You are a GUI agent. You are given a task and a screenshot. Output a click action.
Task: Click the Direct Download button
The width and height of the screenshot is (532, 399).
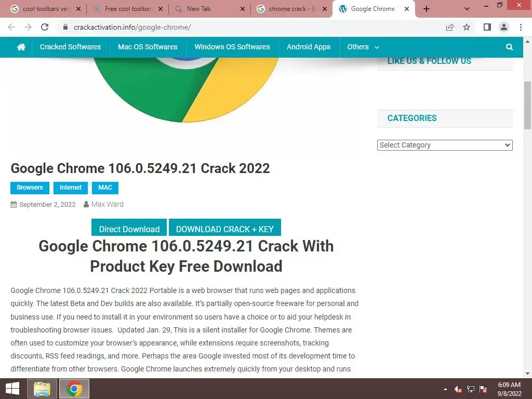tap(129, 228)
